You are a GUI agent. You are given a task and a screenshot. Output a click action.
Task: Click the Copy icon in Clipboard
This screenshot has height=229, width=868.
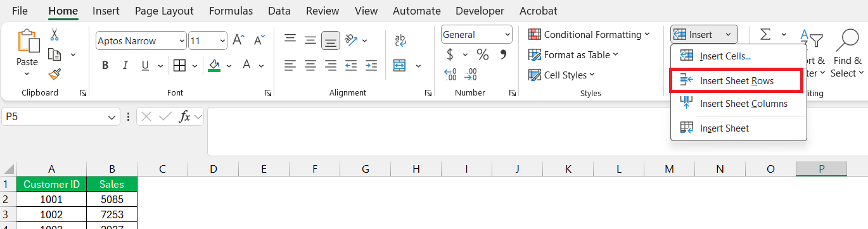(x=54, y=54)
